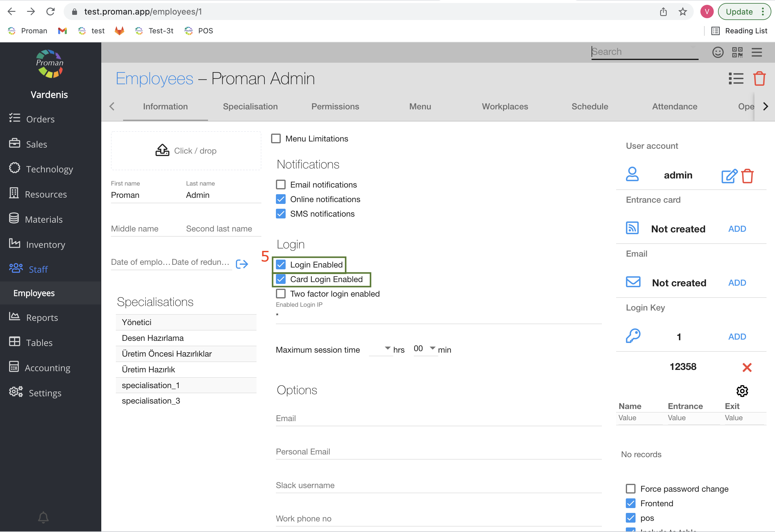Click the Personal Email input field
This screenshot has width=775, height=532.
tap(438, 452)
